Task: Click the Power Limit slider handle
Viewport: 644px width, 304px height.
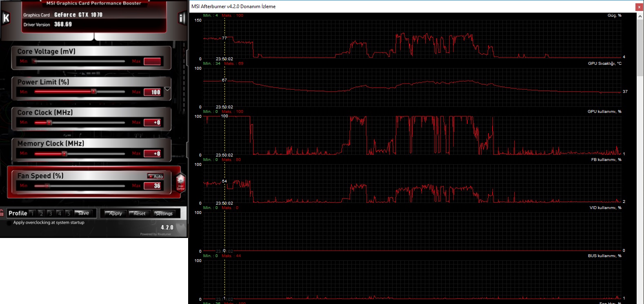Action: [93, 92]
